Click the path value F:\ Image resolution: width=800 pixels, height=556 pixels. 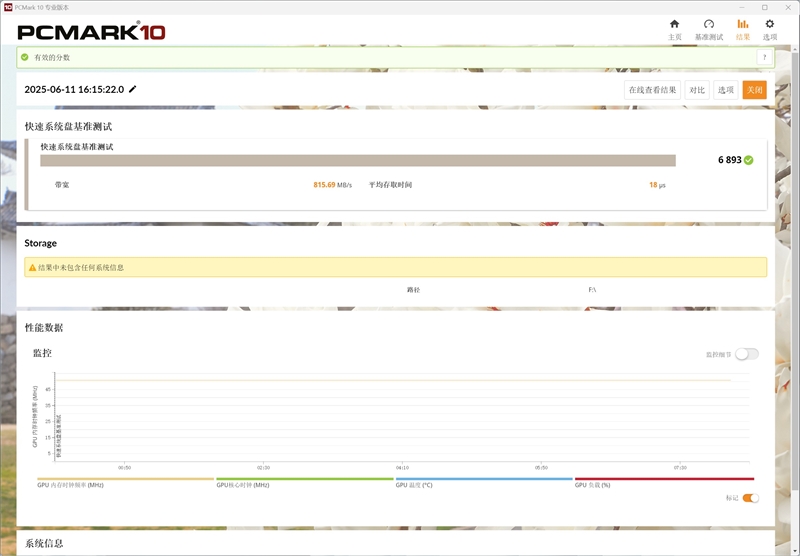592,290
